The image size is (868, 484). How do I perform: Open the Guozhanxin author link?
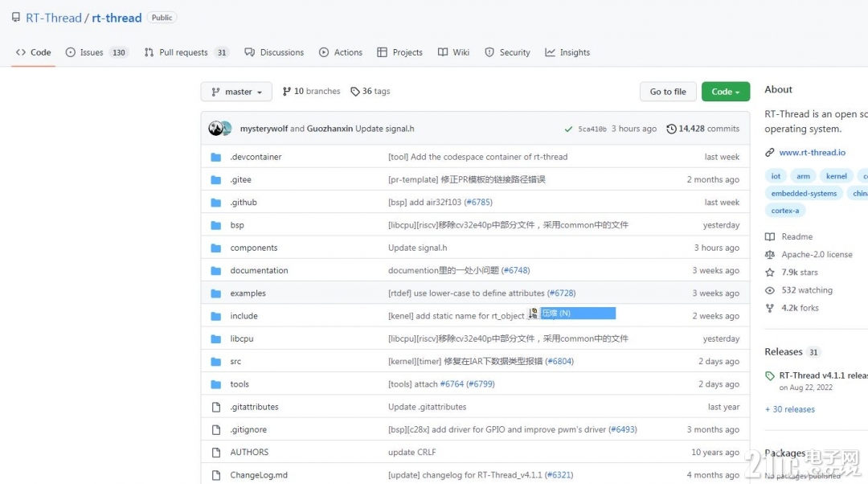[330, 129]
